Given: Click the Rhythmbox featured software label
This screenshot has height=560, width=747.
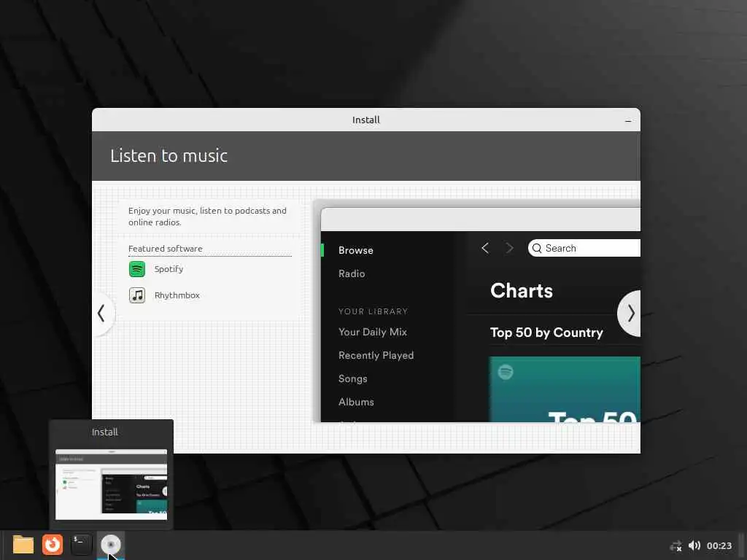Looking at the screenshot, I should [177, 295].
